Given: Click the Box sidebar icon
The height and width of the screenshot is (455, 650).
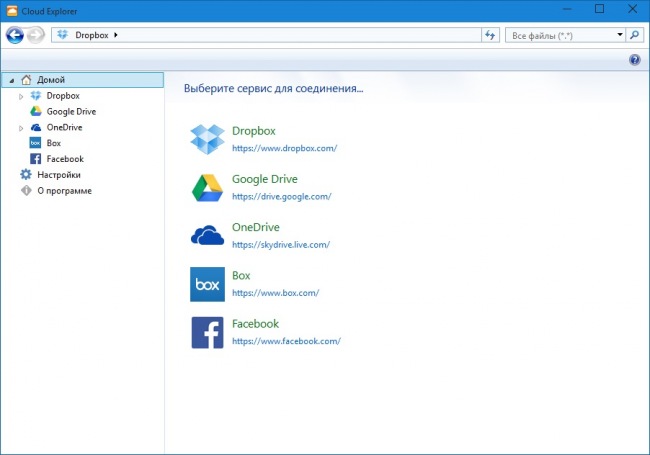Looking at the screenshot, I should pos(35,143).
